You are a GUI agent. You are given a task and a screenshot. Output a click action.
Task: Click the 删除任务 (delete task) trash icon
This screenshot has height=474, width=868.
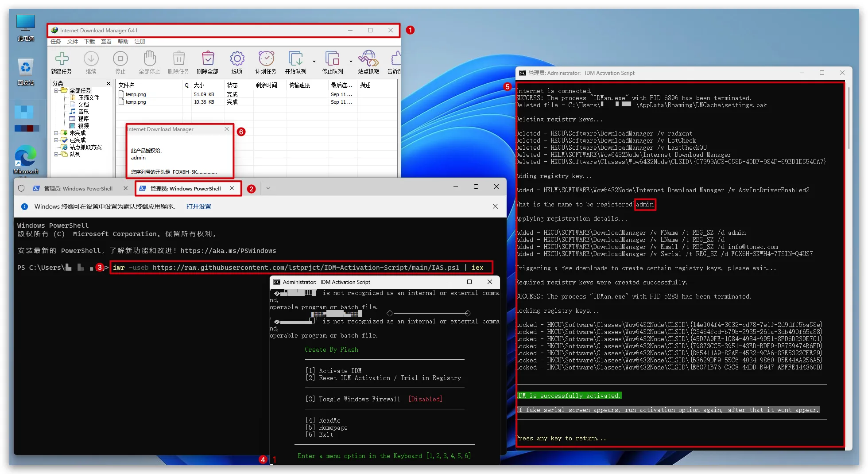178,58
